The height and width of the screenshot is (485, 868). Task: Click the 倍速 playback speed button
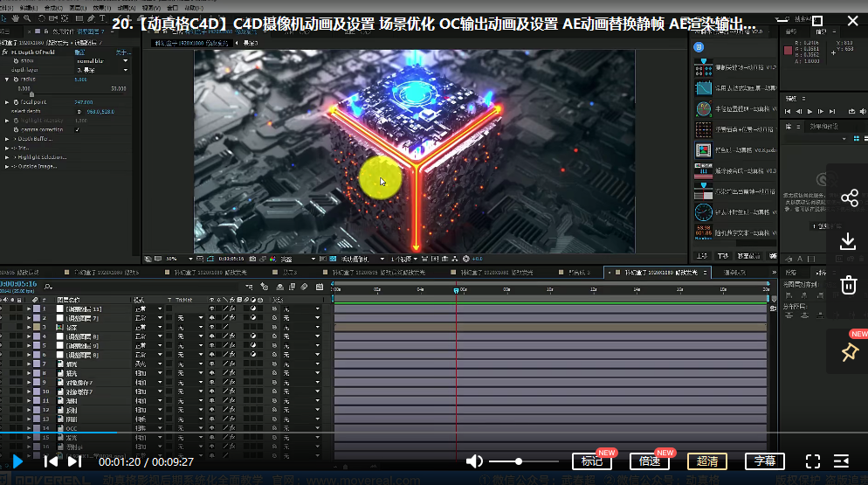650,461
